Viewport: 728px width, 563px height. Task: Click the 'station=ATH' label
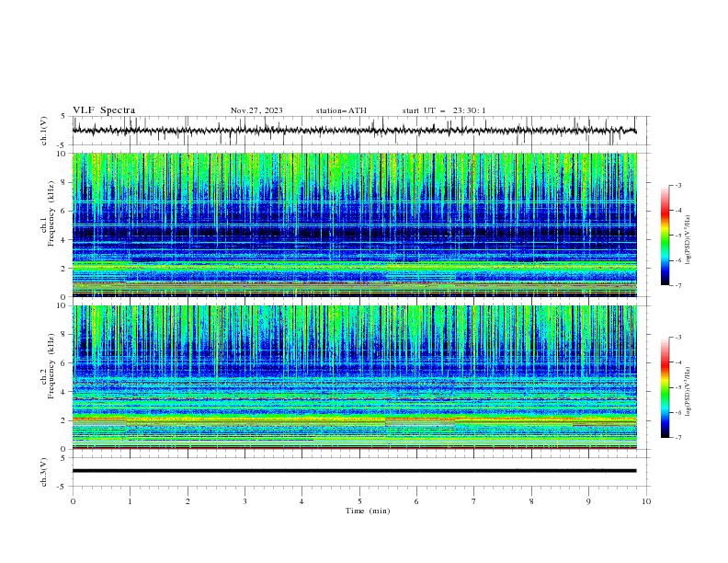341,110
